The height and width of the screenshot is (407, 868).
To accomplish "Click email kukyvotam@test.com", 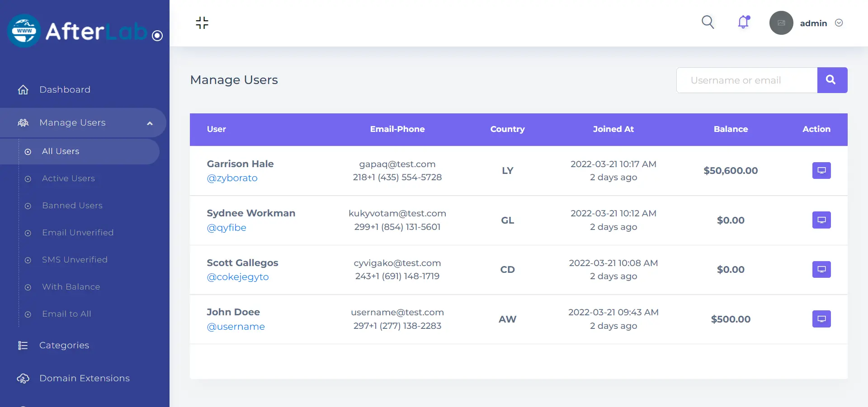I will [397, 213].
